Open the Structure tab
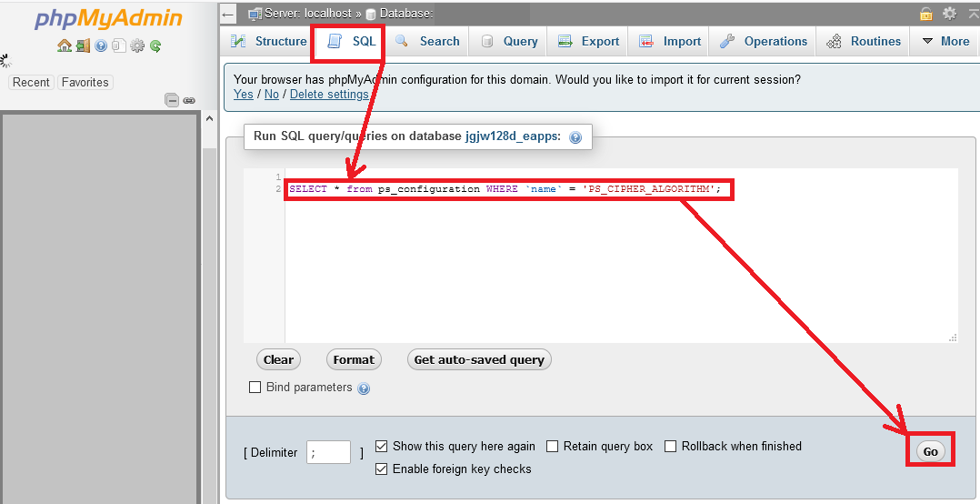This screenshot has height=504, width=980. (x=269, y=41)
